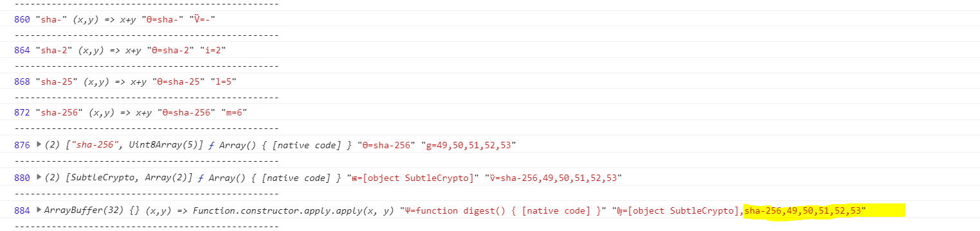Image resolution: width=980 pixels, height=231 pixels.
Task: Click the "i=2" string on line 864
Action: (x=213, y=50)
